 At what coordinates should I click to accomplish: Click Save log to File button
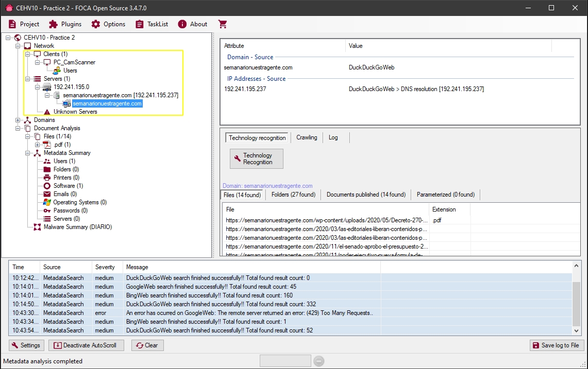tap(557, 345)
